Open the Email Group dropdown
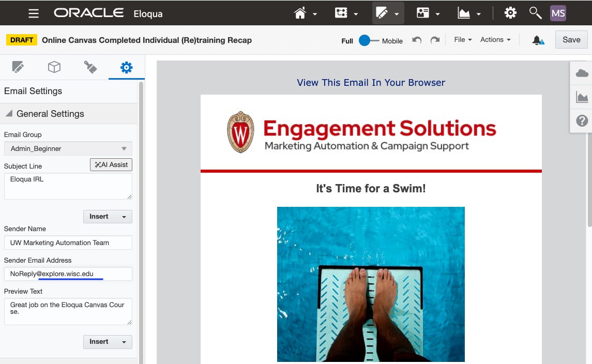This screenshot has height=364, width=592. 68,148
